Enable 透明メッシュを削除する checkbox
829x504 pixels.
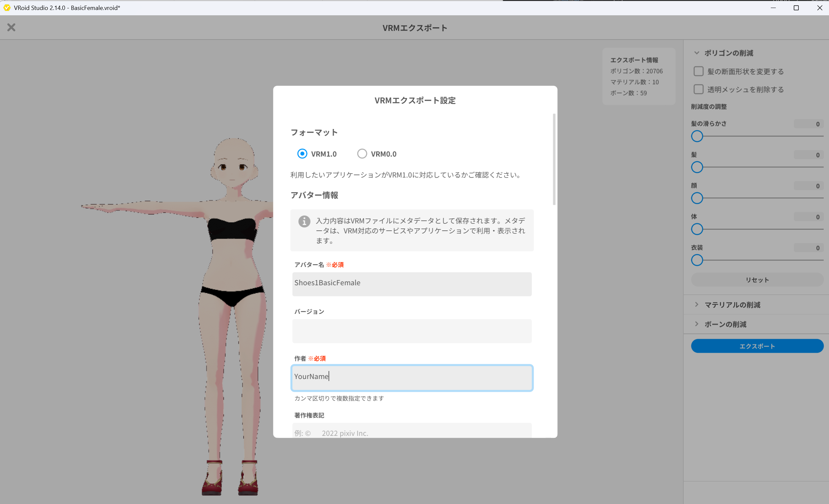tap(698, 89)
